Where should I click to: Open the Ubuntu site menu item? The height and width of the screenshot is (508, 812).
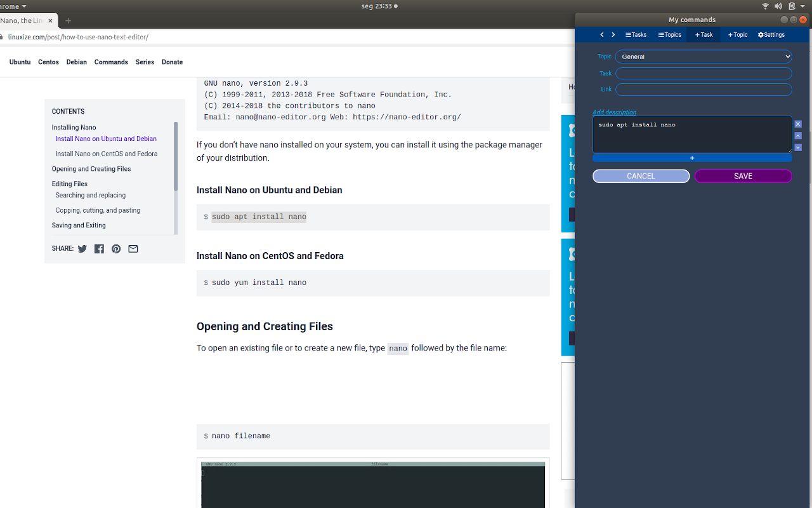[20, 62]
